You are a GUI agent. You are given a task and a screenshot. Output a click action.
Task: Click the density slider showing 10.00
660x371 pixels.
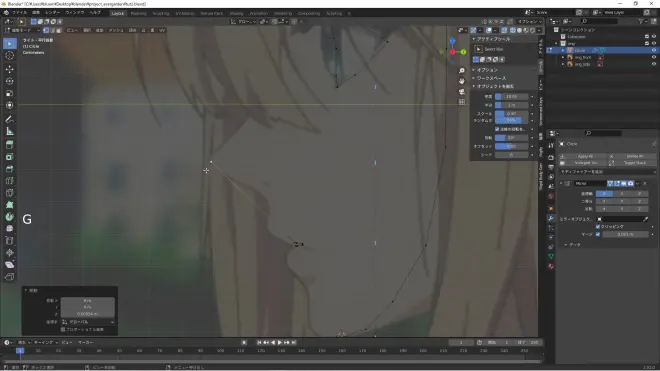(511, 96)
